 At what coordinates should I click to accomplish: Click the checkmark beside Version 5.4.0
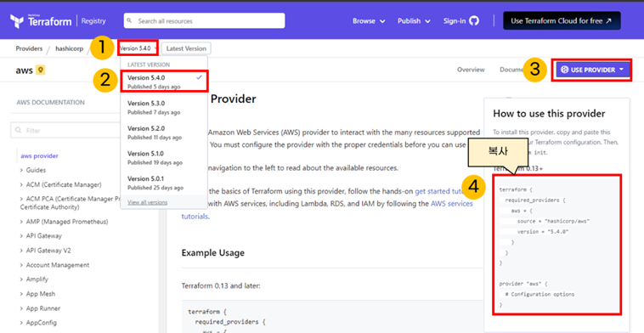tap(199, 77)
